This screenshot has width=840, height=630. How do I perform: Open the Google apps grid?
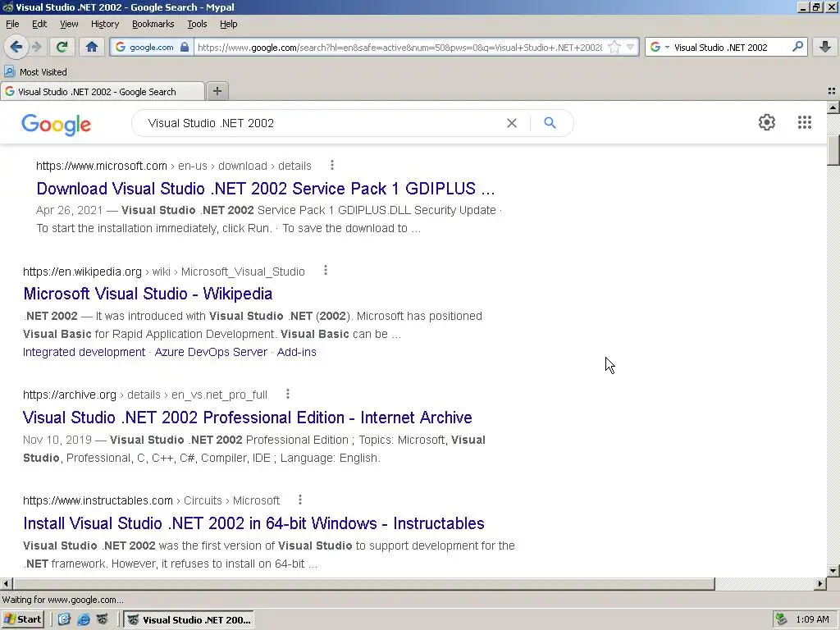(804, 122)
